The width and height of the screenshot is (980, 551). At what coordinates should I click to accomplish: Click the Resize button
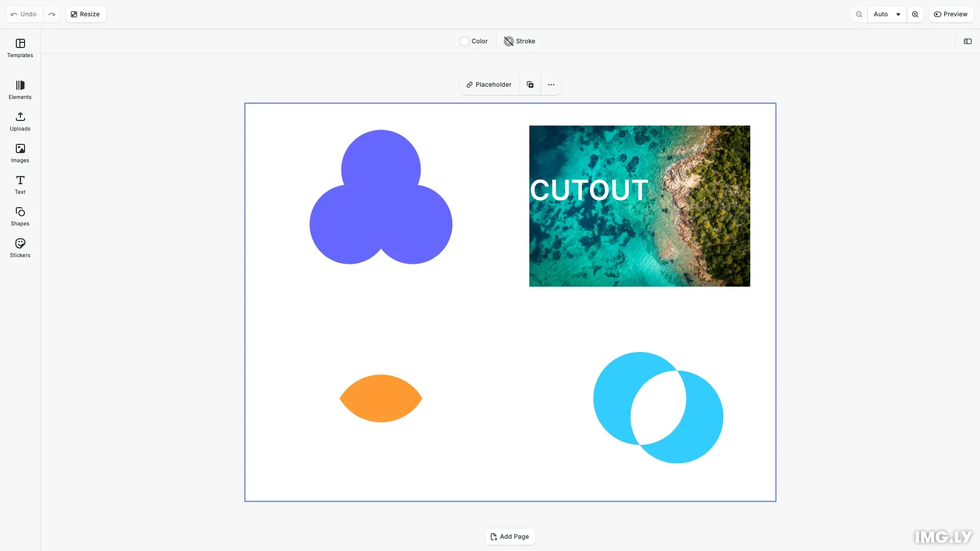[85, 14]
